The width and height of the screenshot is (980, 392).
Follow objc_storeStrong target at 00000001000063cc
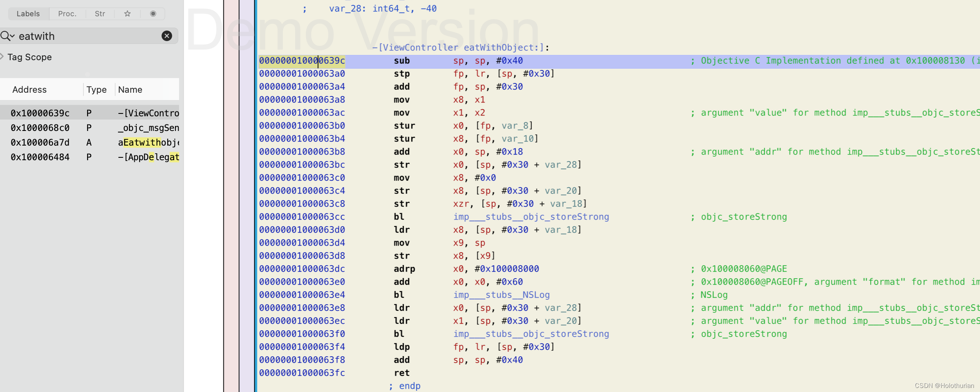coord(531,217)
